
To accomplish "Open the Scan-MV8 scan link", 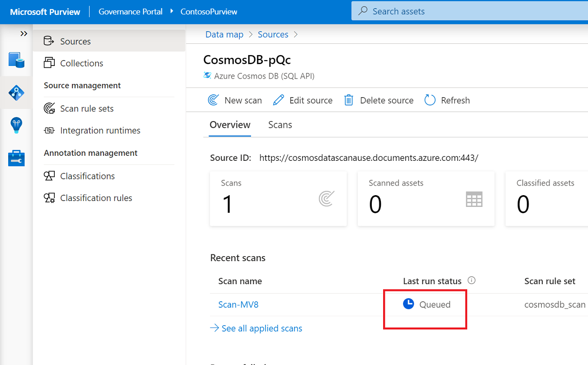I will pos(238,304).
